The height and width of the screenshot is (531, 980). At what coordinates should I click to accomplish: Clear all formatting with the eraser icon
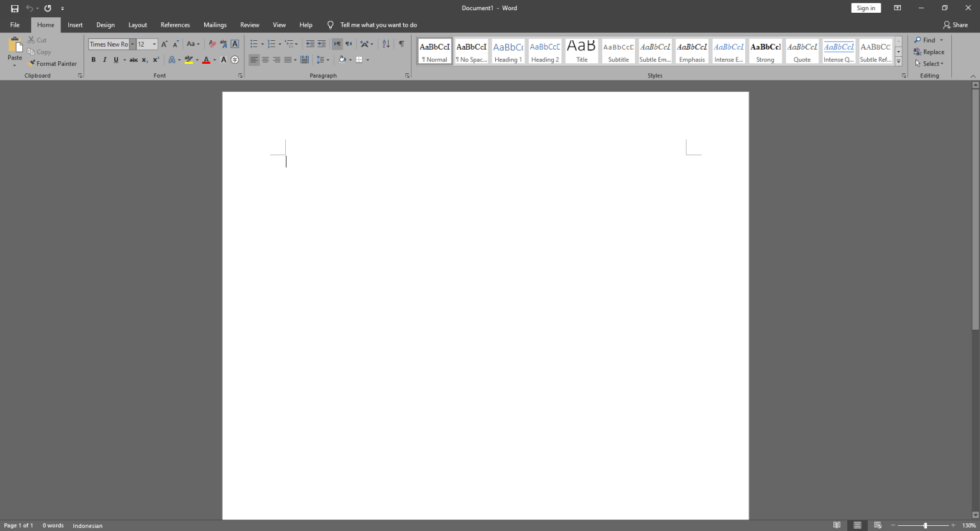[212, 44]
